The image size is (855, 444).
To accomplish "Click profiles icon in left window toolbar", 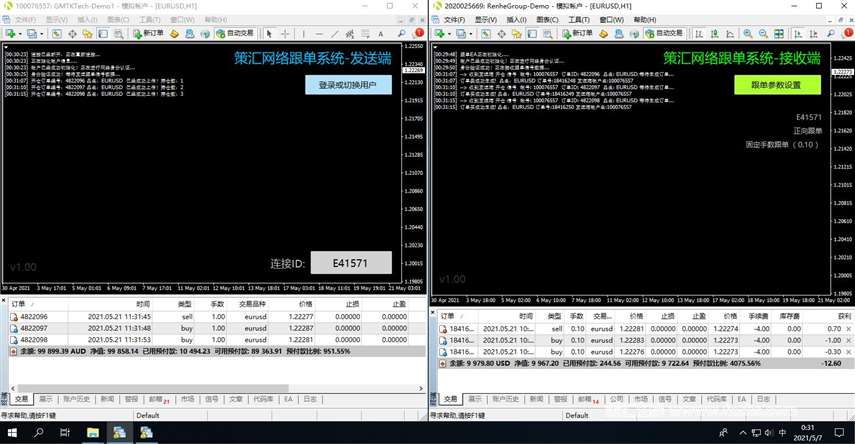I will (32, 34).
